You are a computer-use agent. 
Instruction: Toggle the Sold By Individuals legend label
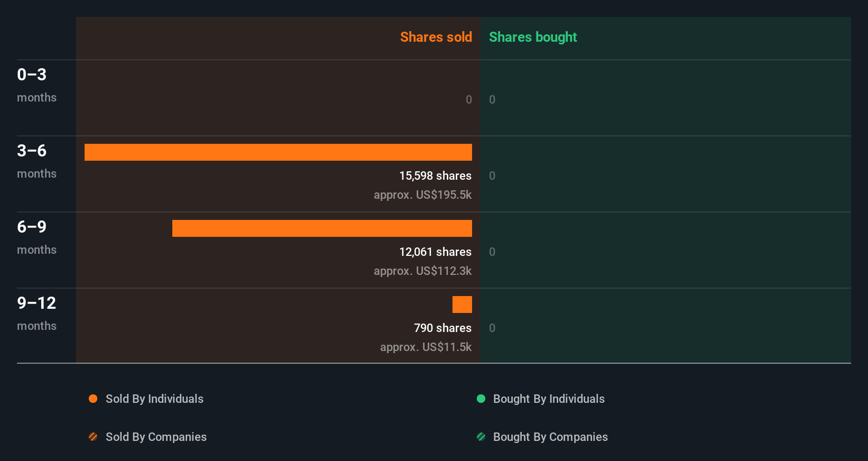click(x=154, y=399)
